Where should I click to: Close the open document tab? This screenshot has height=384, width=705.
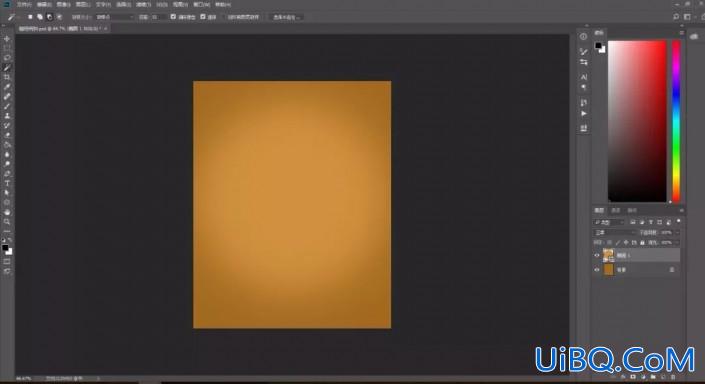[x=106, y=28]
